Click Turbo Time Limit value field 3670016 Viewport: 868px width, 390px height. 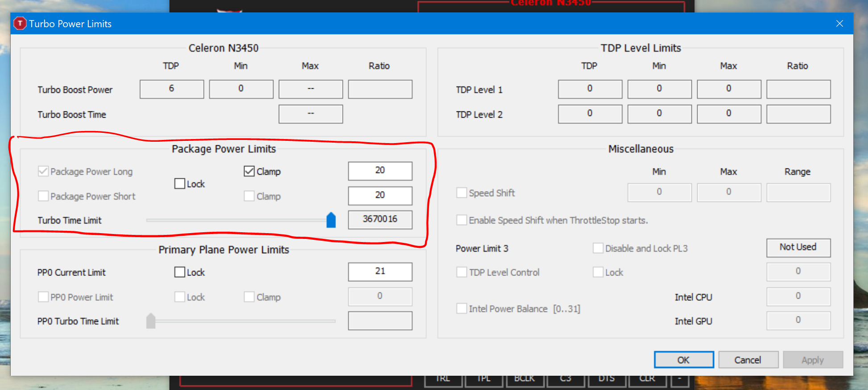380,219
